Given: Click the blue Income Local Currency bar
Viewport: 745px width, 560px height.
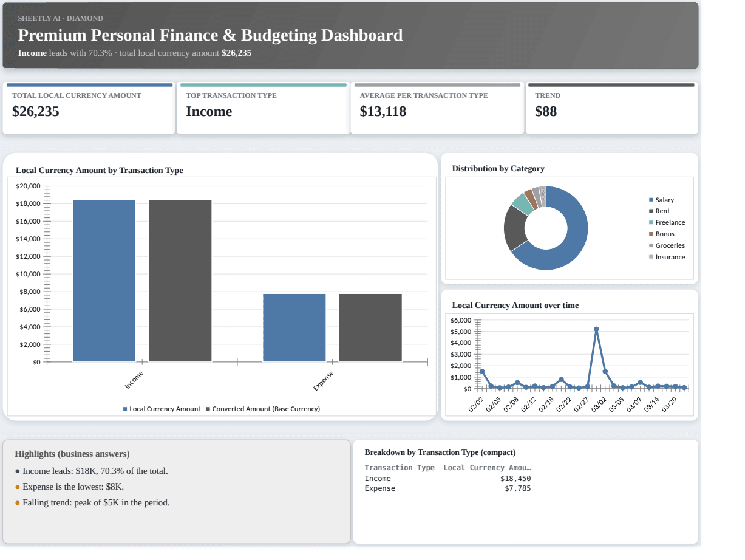Looking at the screenshot, I should click(104, 281).
